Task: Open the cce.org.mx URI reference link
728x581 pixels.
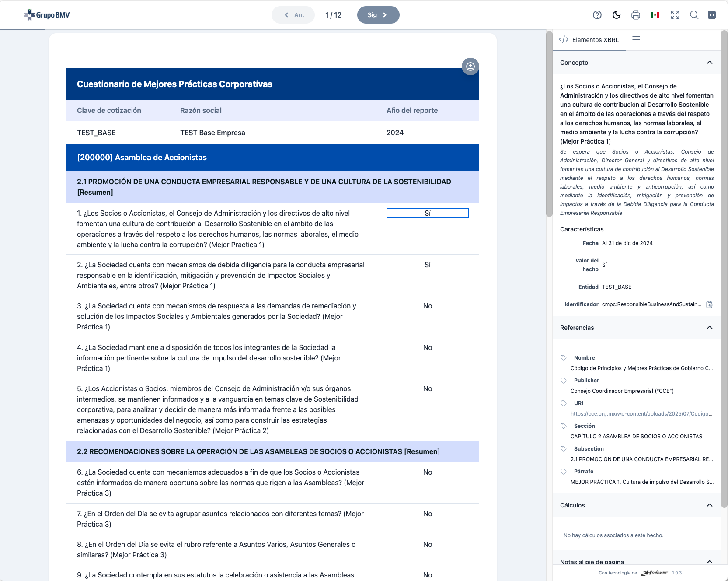Action: click(x=641, y=414)
